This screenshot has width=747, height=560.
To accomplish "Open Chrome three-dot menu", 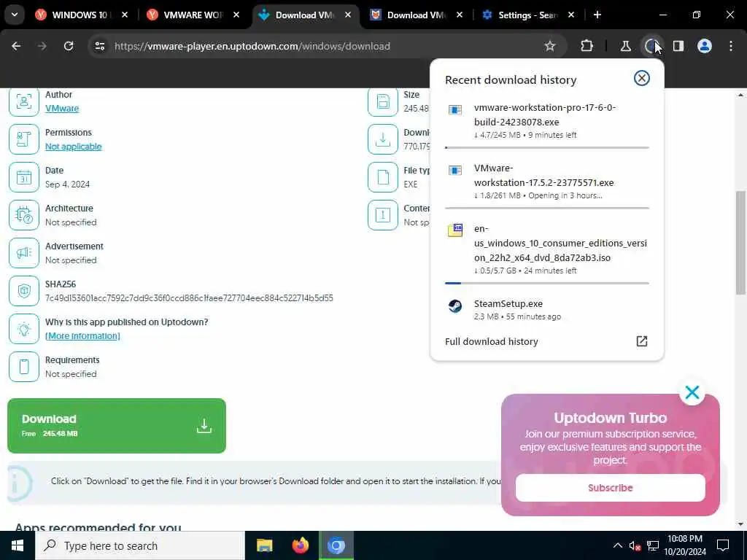I will click(731, 46).
